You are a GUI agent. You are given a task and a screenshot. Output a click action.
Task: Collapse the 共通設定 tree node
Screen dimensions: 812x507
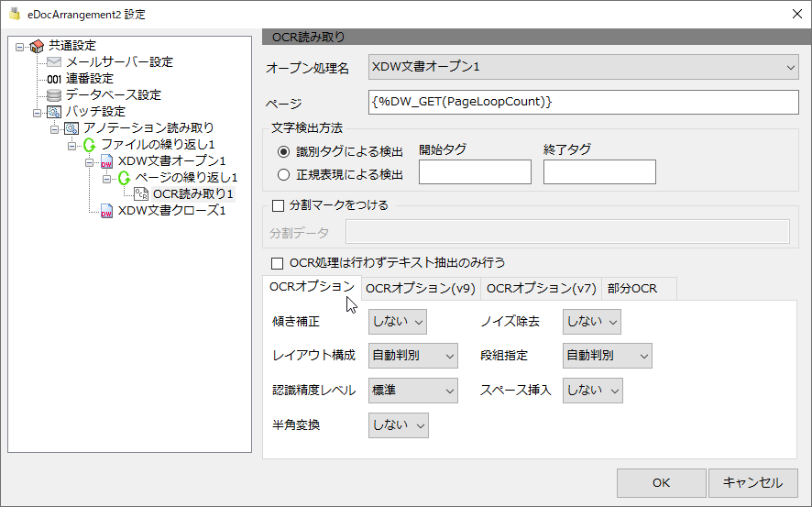pos(19,47)
